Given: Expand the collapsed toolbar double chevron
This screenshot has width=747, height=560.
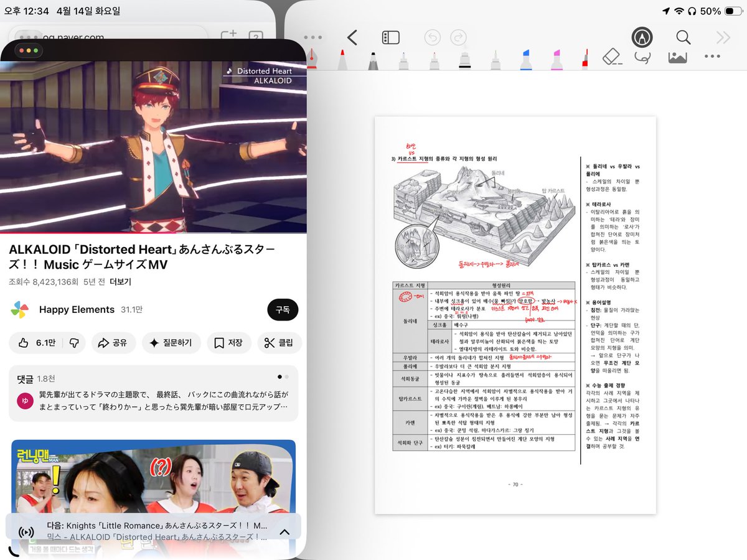Looking at the screenshot, I should 723,37.
